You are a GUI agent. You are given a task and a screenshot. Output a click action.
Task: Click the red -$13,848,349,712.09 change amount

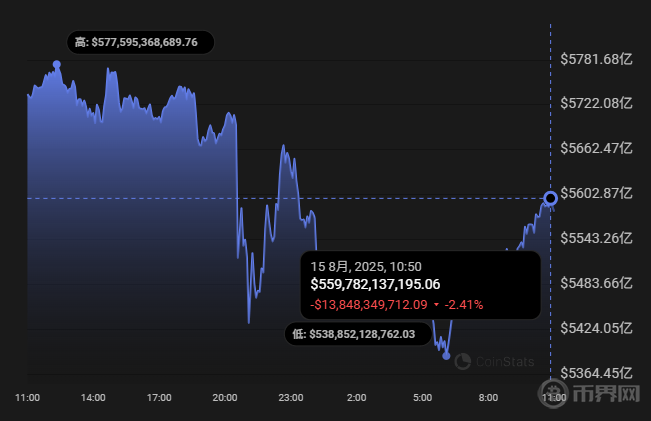coord(369,304)
